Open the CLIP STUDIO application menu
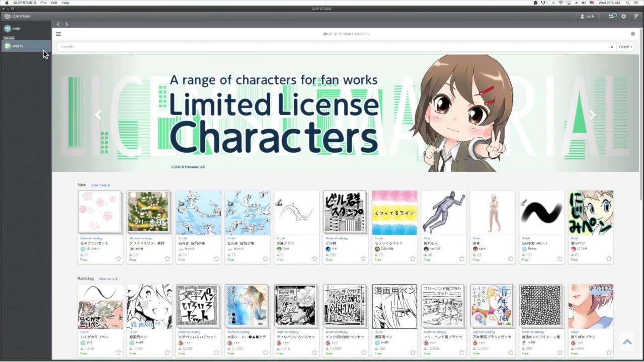The image size is (644, 362). [25, 3]
